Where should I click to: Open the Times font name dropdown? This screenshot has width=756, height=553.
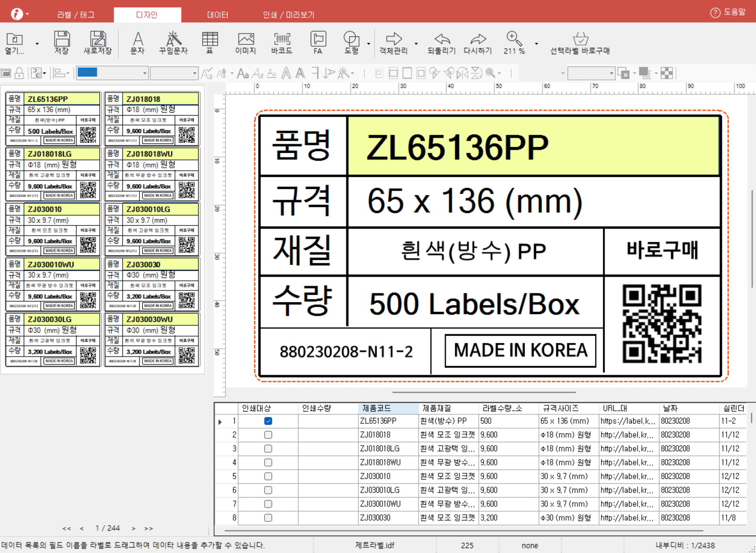point(145,73)
